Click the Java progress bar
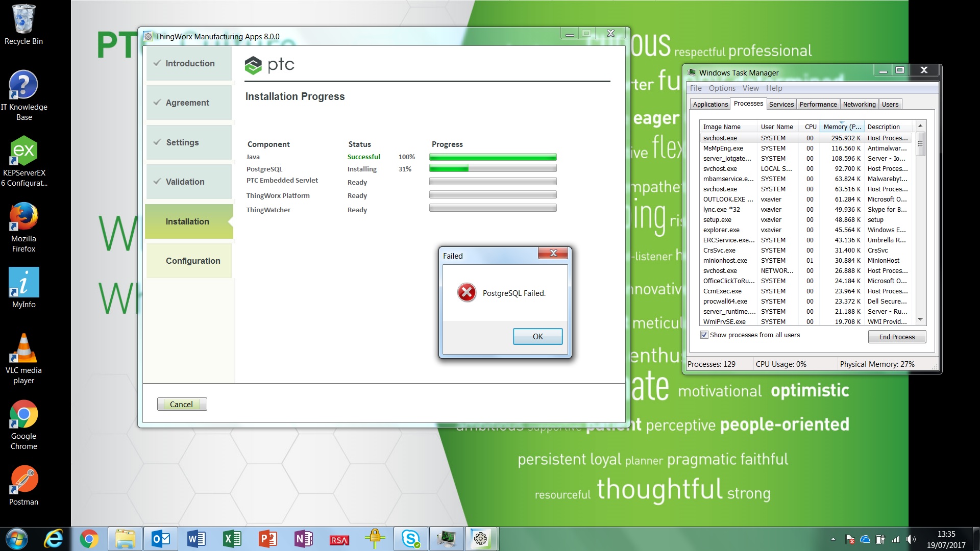The width and height of the screenshot is (980, 551). click(493, 157)
